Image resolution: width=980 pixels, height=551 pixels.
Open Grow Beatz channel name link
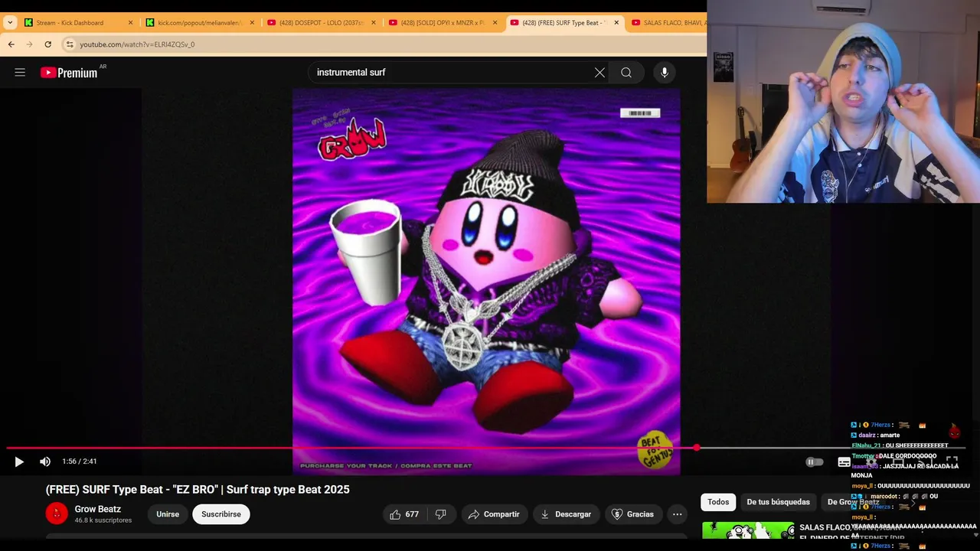point(98,509)
